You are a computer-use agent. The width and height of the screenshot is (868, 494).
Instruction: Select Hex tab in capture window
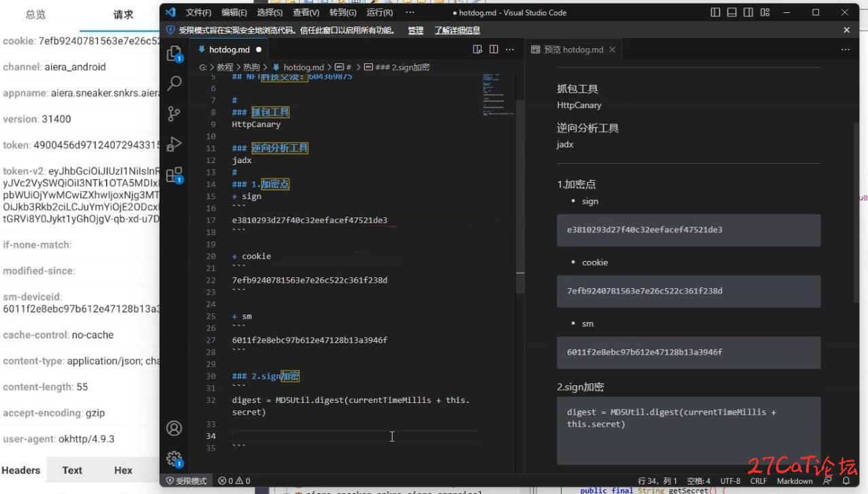click(123, 470)
